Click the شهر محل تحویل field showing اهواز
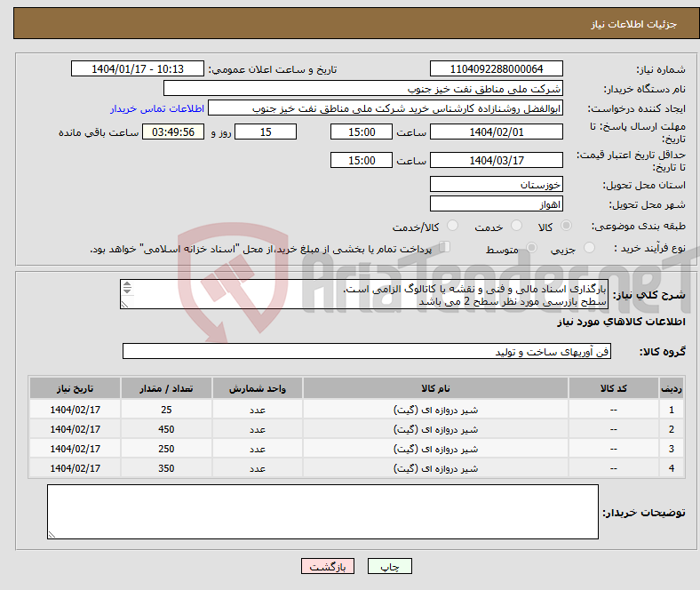700x590 pixels. click(496, 203)
